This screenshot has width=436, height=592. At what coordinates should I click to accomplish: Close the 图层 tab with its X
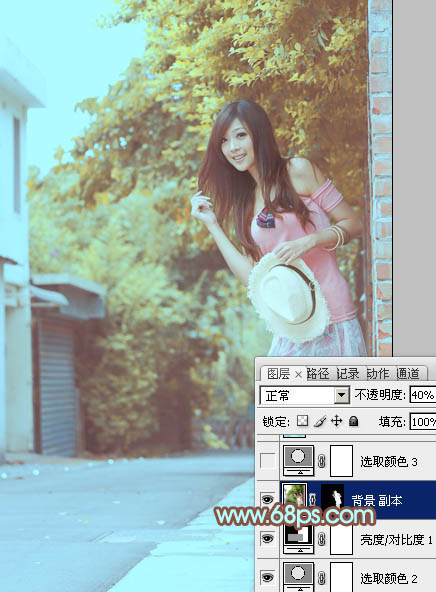pos(298,375)
